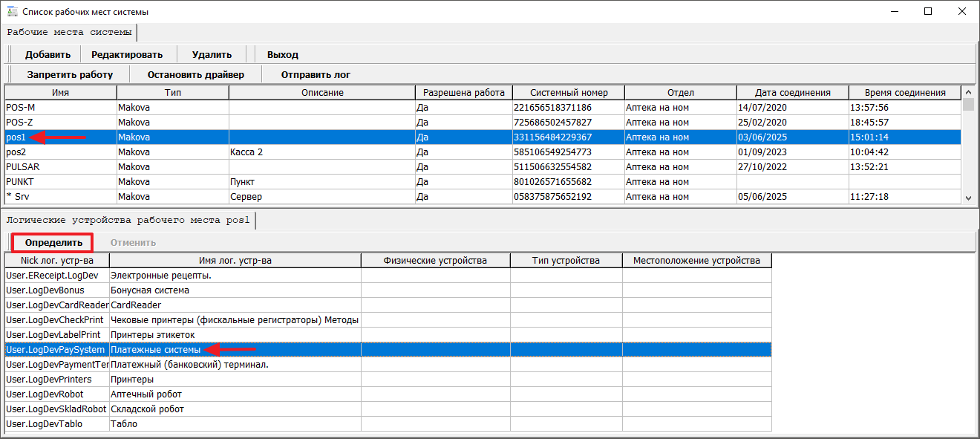This screenshot has width=980, height=439.
Task: Click the Добавить button
Action: point(48,54)
